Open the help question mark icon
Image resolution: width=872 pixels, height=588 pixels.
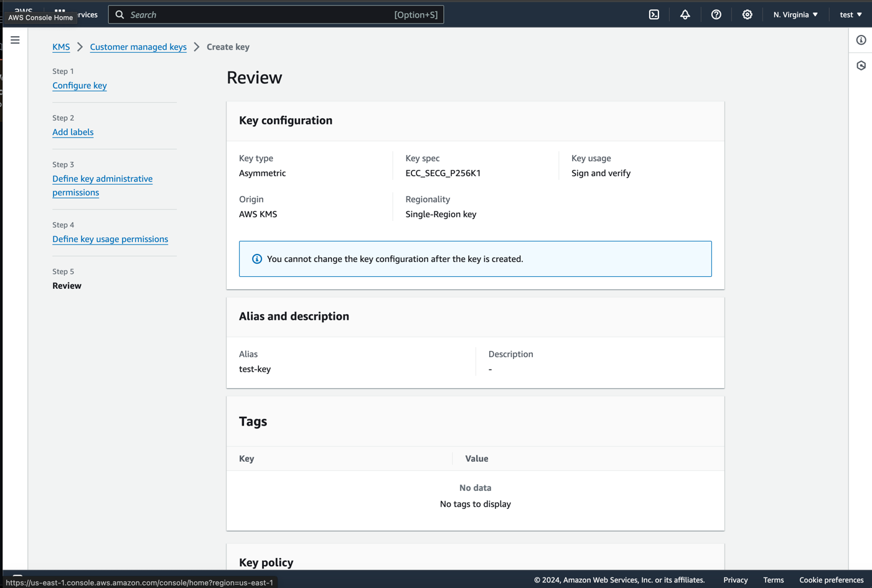click(x=716, y=14)
